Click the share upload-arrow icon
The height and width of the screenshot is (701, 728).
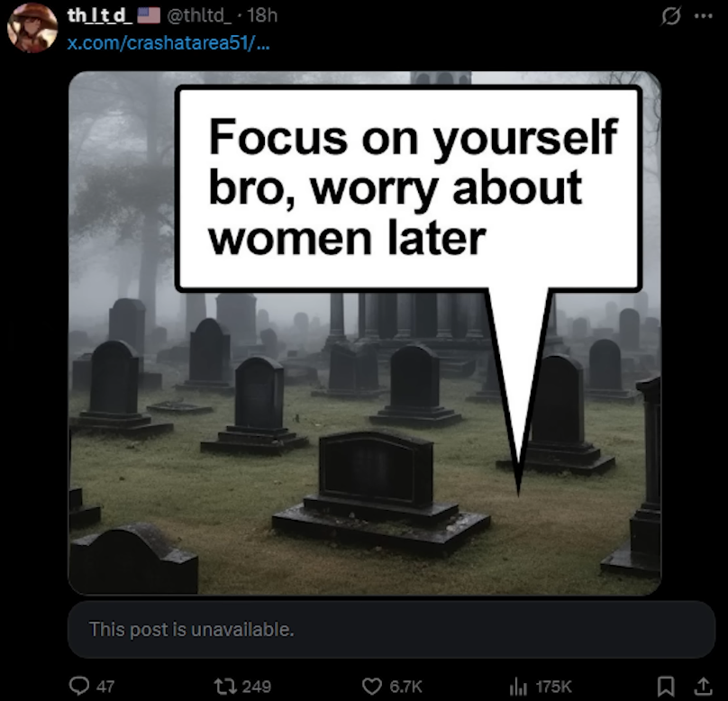click(704, 687)
